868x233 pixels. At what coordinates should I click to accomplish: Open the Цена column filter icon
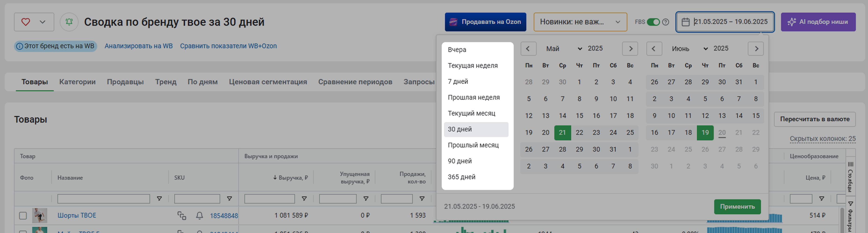tap(821, 199)
